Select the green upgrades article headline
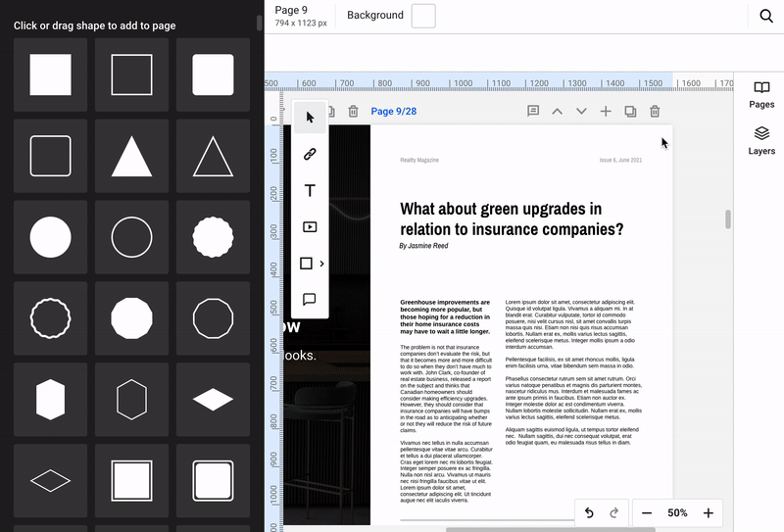Screen dimensions: 784x532 (x=512, y=218)
